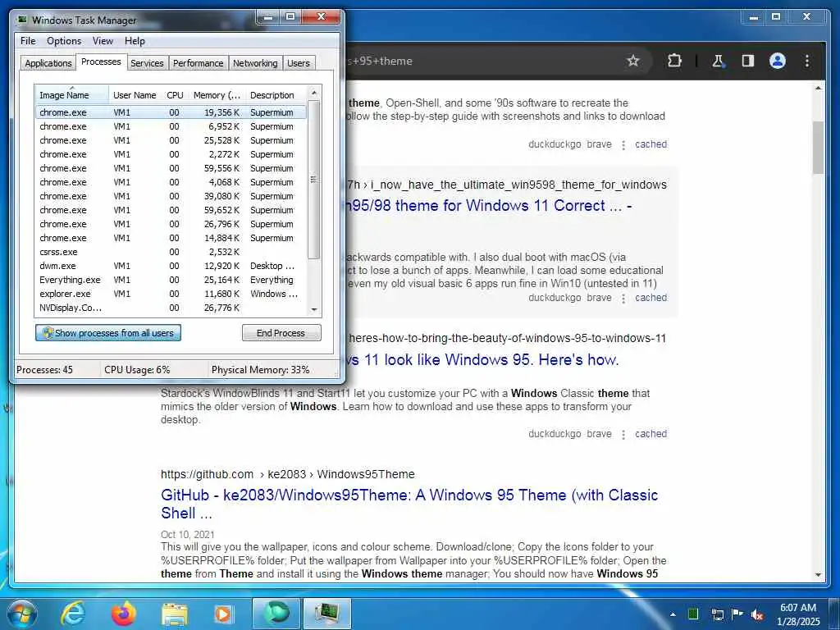Select the NVDisplay.Co... process row
Image resolution: width=840 pixels, height=630 pixels.
[x=171, y=308]
